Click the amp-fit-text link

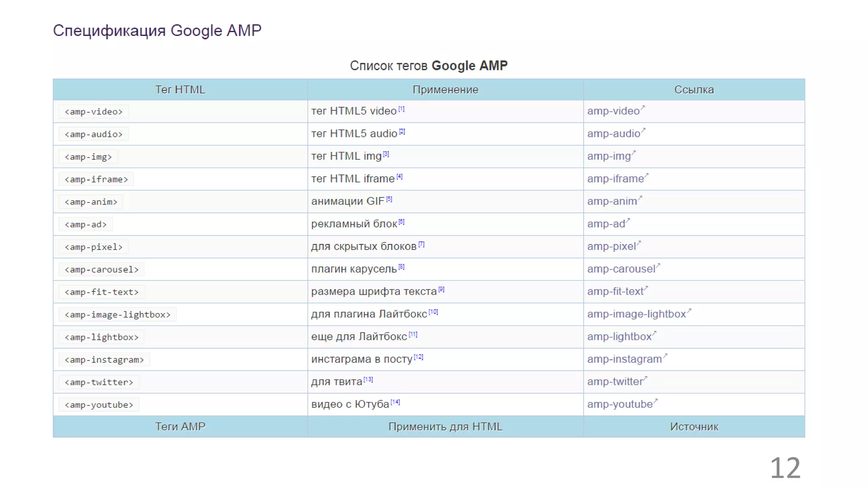[615, 291]
